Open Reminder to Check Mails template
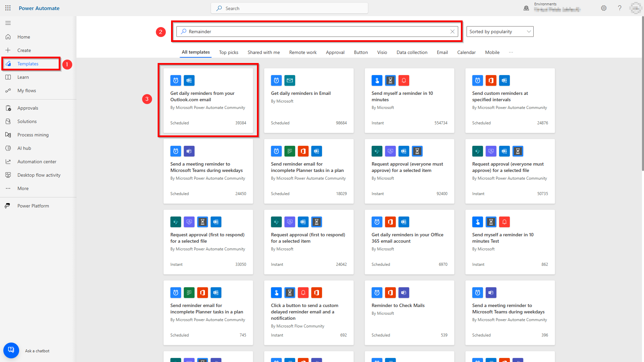Viewport: 644px width, 362px height. coord(410,313)
